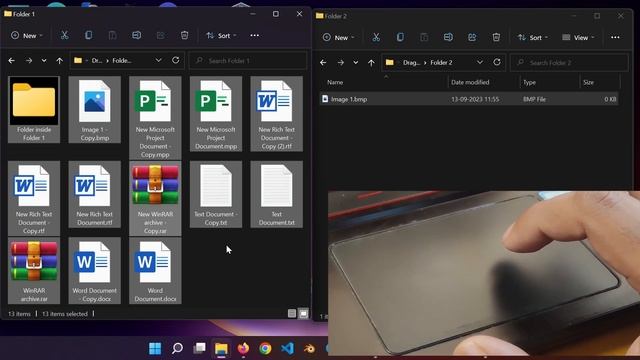Expand address bar dropdown in Folder 2
640x360 pixels.
480,62
